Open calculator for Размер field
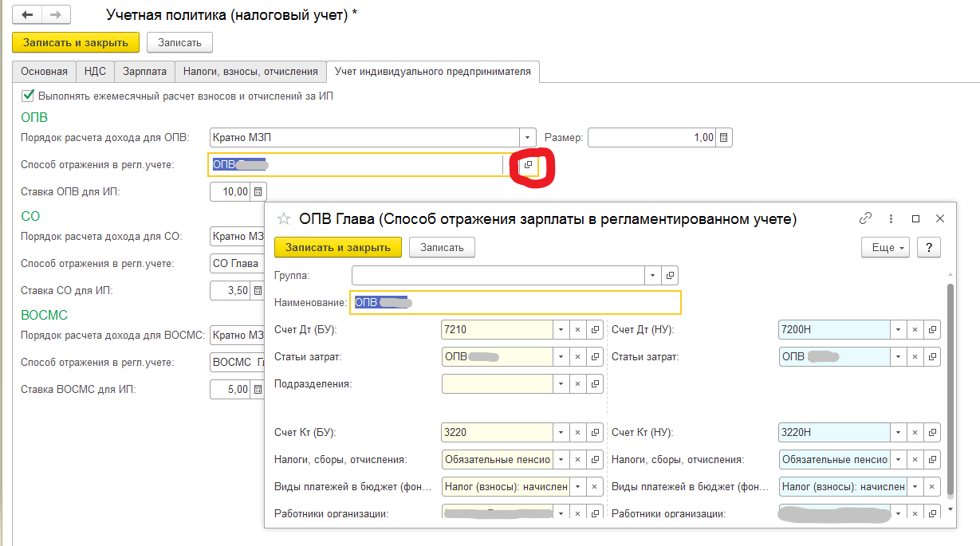Screen dimensions: 980x546 (723, 138)
